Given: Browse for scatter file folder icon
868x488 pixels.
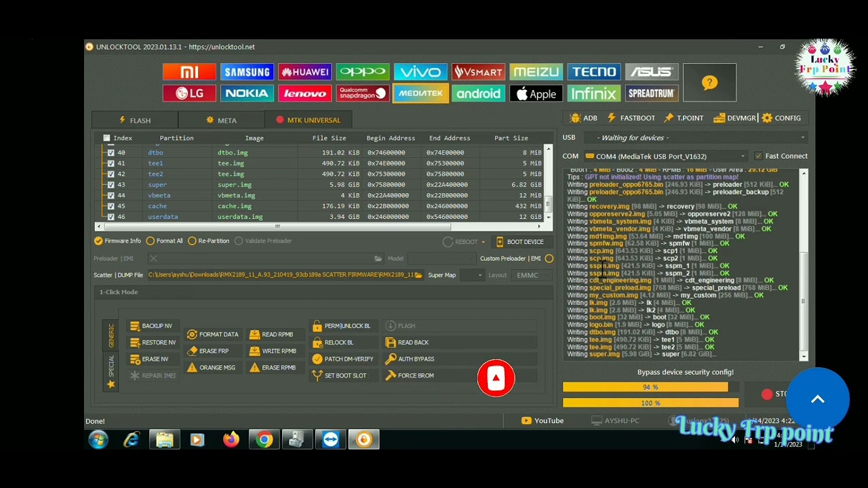Looking at the screenshot, I should 418,275.
